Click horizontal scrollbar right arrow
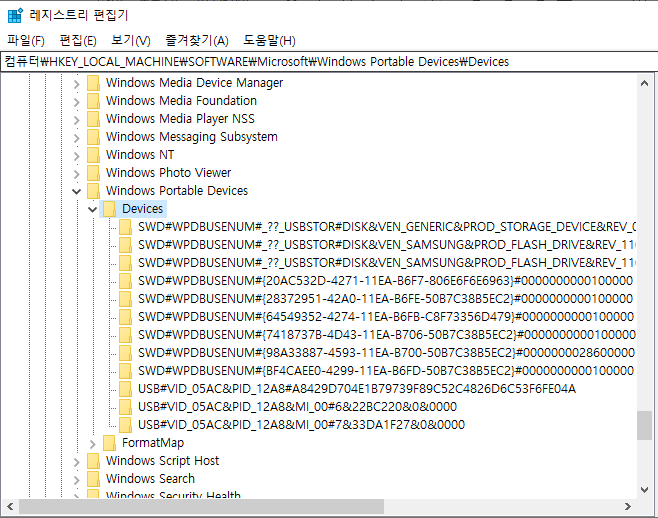The height and width of the screenshot is (518, 658). coord(627,507)
